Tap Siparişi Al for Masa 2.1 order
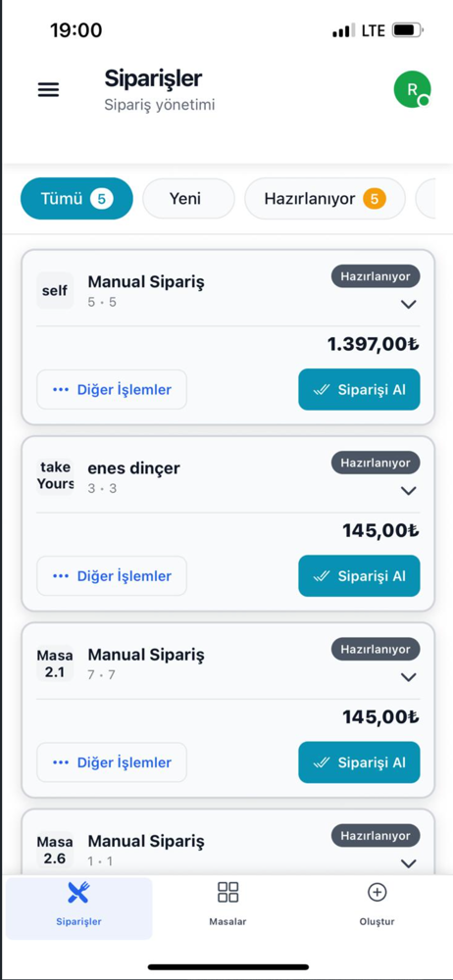The image size is (453, 980). click(359, 761)
